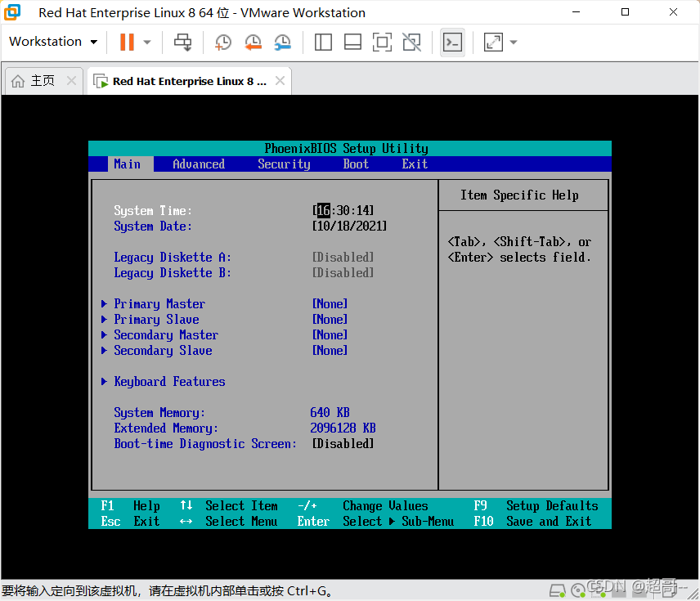Screen dimensions: 700x601
Task: Revert to the previous snapshot
Action: pos(254,43)
